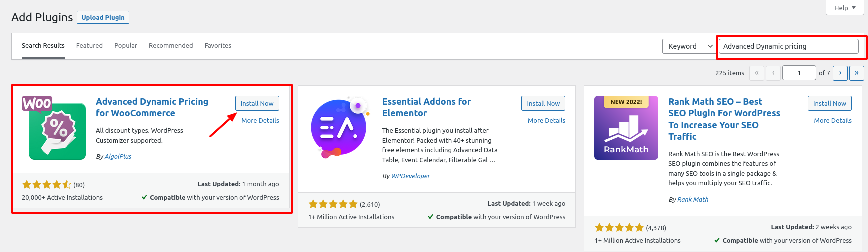The height and width of the screenshot is (252, 868).
Task: Focus the plugin search input field
Action: click(789, 46)
